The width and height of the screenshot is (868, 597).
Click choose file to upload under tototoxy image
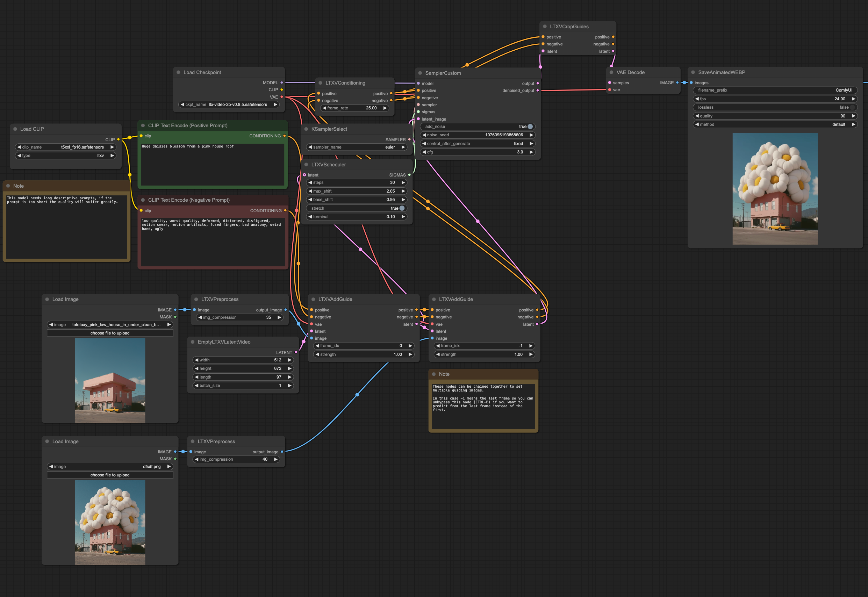point(110,333)
